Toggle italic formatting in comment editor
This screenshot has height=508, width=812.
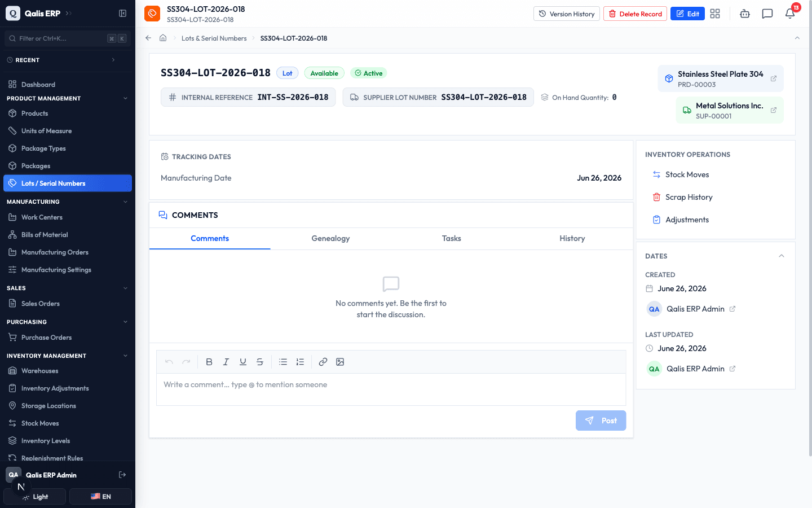[226, 362]
